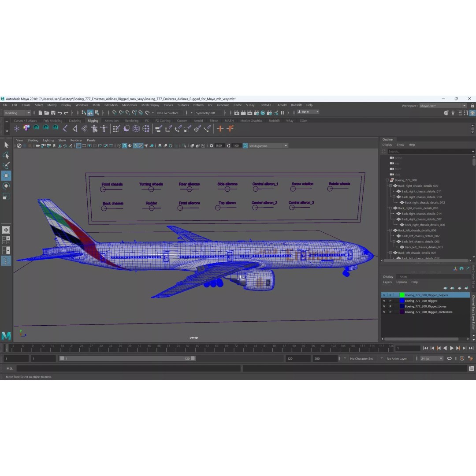Switch to the Sculpting shelf tab
The height and width of the screenshot is (476, 476).
click(75, 120)
